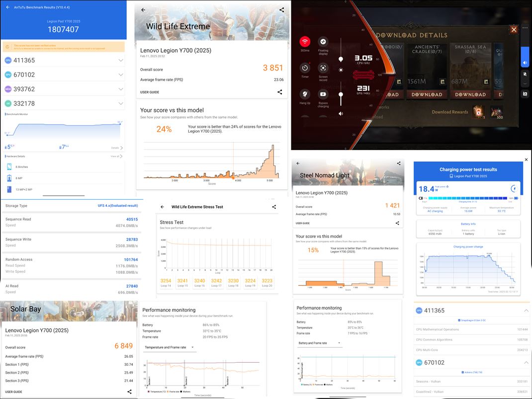Toggle Floating display in game overlay
This screenshot has width=532, height=399.
323,42
